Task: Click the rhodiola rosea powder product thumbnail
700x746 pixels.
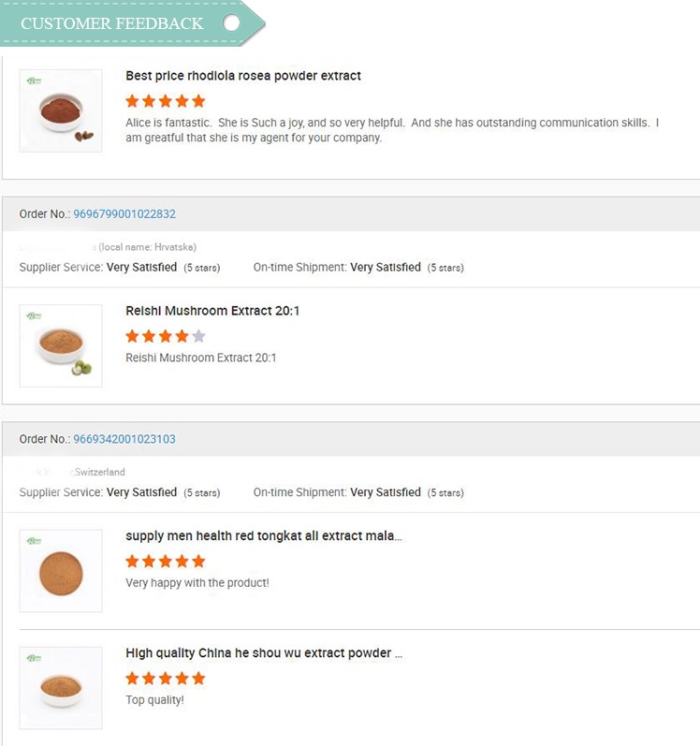Action: pyautogui.click(x=61, y=110)
